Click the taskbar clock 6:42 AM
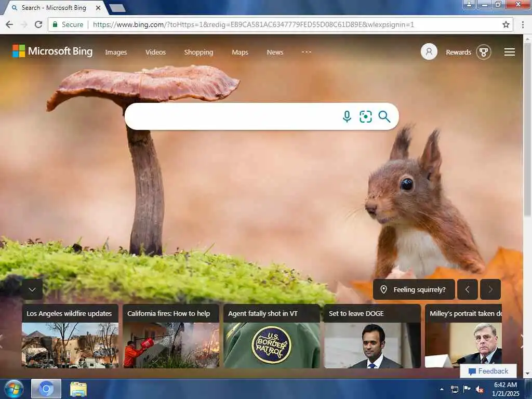Image resolution: width=532 pixels, height=399 pixels. click(x=505, y=385)
